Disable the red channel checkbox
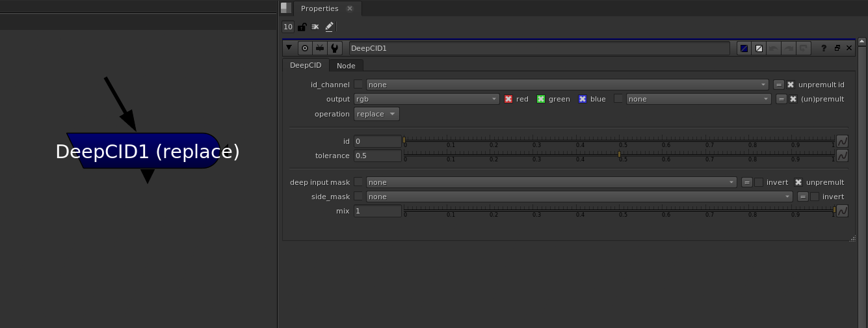Viewport: 868px width, 328px height. [509, 99]
